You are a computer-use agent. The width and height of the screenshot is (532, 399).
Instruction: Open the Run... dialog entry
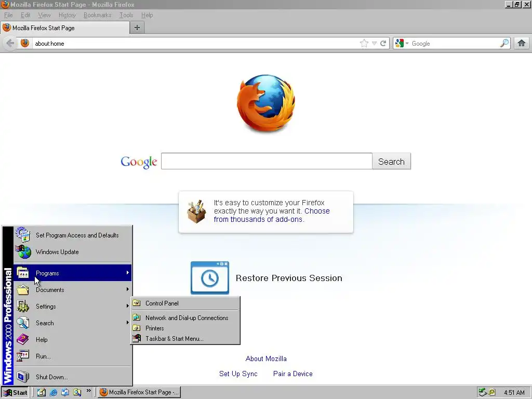click(x=73, y=356)
